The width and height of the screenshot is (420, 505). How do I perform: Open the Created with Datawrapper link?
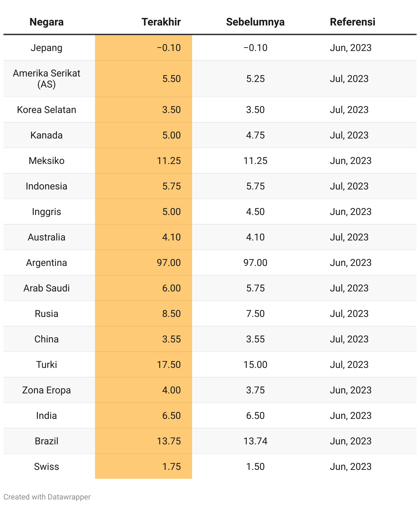tap(47, 497)
